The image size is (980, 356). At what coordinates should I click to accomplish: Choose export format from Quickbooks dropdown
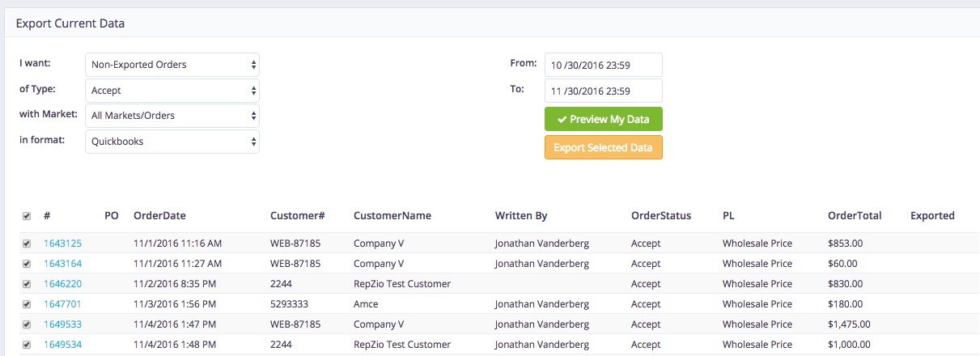(x=172, y=142)
